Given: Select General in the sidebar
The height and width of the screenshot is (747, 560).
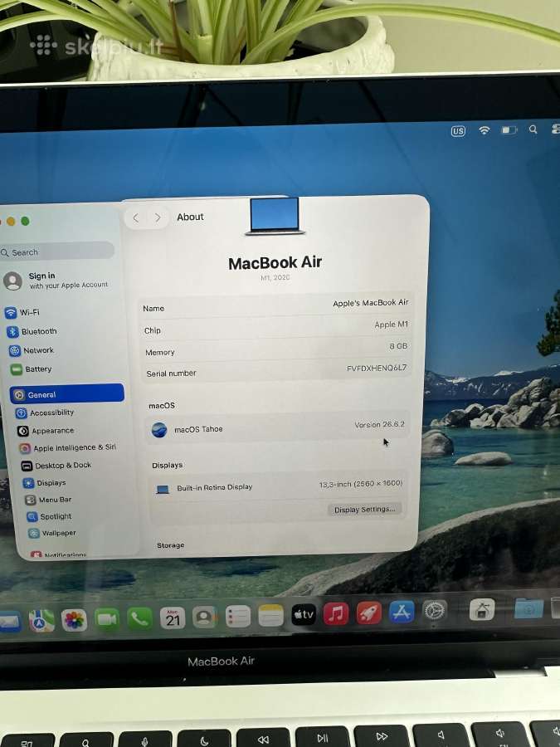Looking at the screenshot, I should pyautogui.click(x=66, y=394).
